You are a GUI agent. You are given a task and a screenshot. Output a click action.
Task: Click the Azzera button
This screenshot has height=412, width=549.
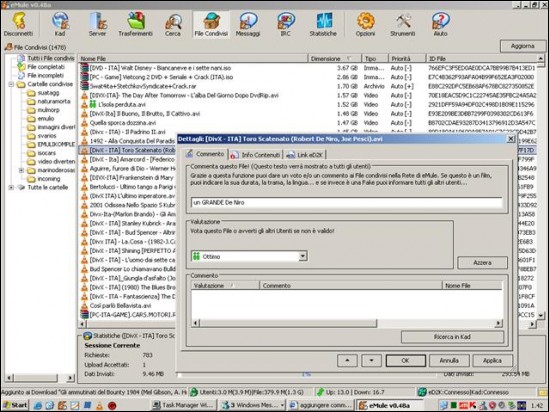[x=482, y=263]
